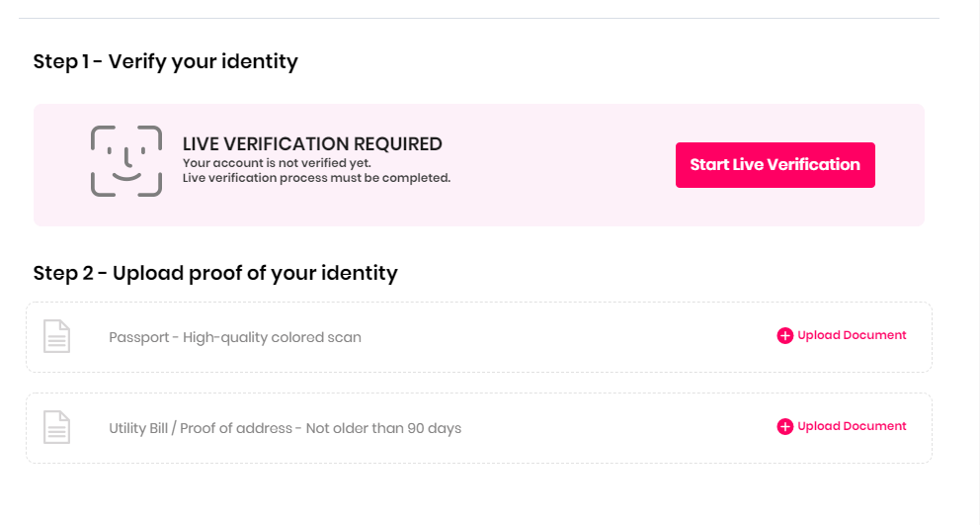Screen dimensions: 980x525
Task: Click the Step 2 Upload proof heading
Action: pyautogui.click(x=215, y=273)
